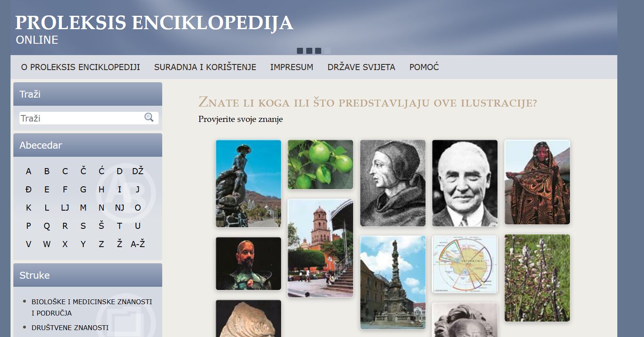Select letter Č in Abecedar
Image resolution: width=644 pixels, height=337 pixels.
coord(83,171)
